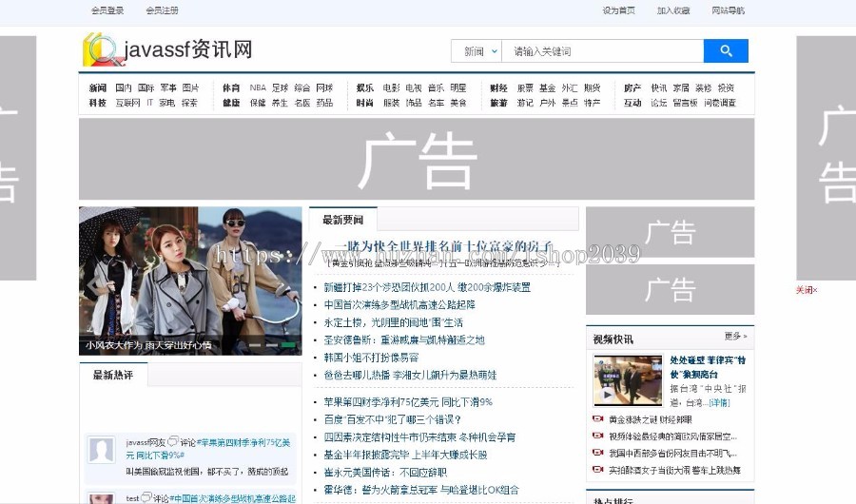Image resolution: width=856 pixels, height=504 pixels.
Task: Open article 崔永元美国传话 不回应辞职
Action: pyautogui.click(x=385, y=472)
